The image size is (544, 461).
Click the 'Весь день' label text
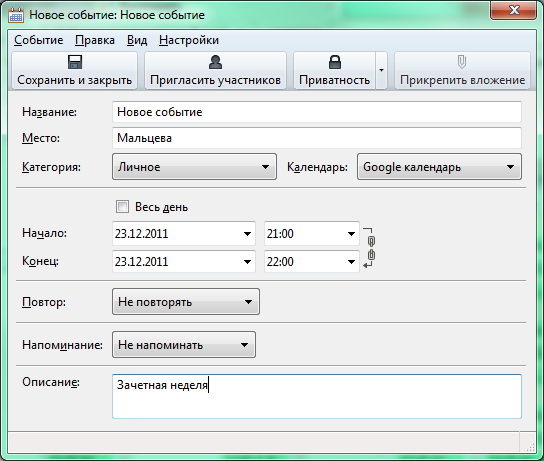click(161, 207)
